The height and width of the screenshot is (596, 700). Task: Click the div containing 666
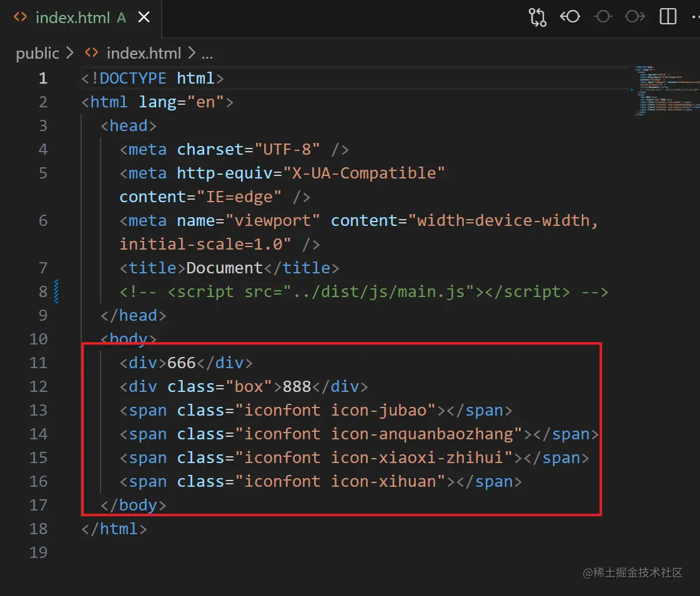(185, 363)
